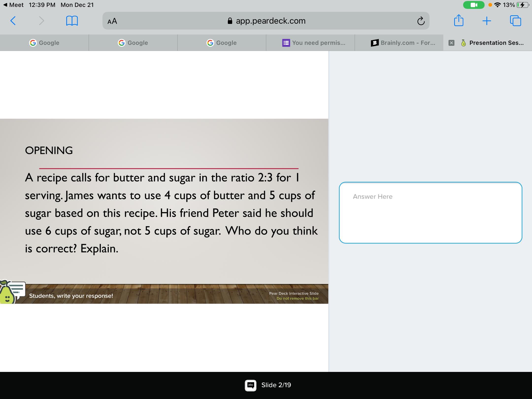
Task: Open the bookmarks book icon
Action: 72,21
